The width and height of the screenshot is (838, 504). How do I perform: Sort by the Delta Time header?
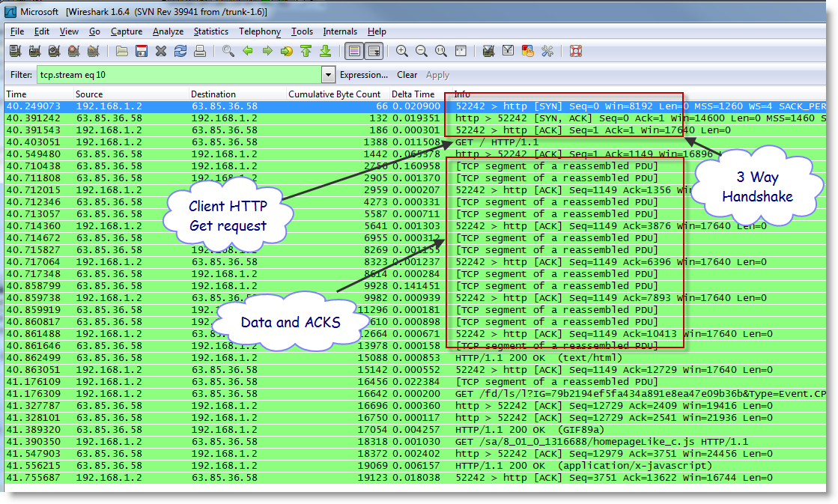[421, 94]
